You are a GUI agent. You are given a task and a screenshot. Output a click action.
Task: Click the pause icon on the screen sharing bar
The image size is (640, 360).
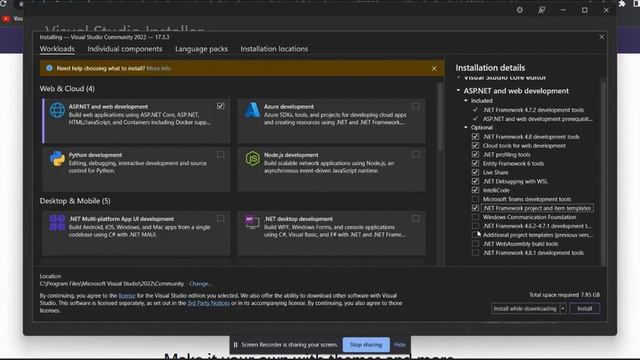click(236, 345)
